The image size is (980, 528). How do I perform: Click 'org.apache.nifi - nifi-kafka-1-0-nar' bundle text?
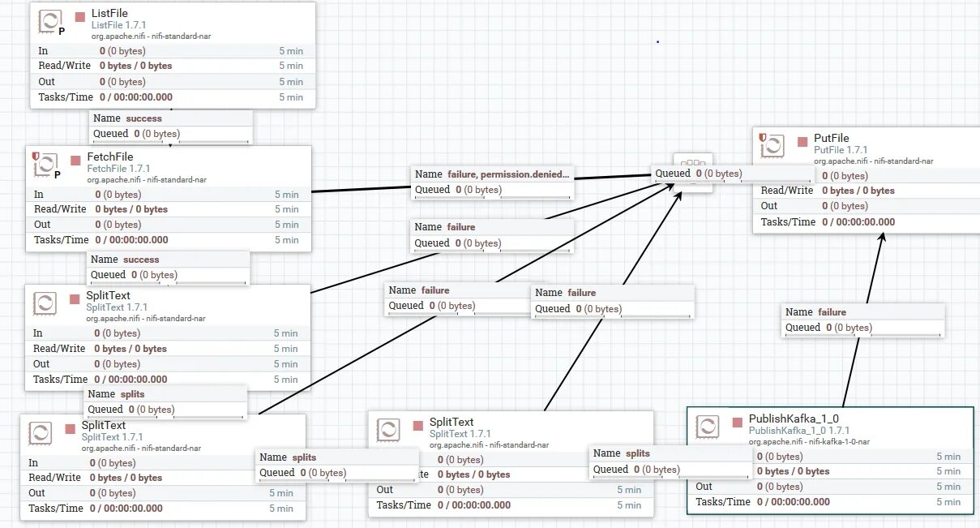click(x=809, y=442)
